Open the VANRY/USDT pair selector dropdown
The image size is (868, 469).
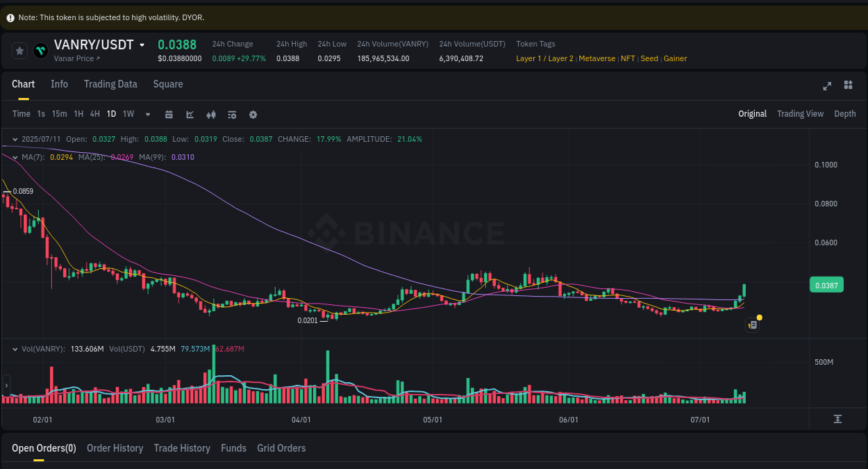pos(142,44)
